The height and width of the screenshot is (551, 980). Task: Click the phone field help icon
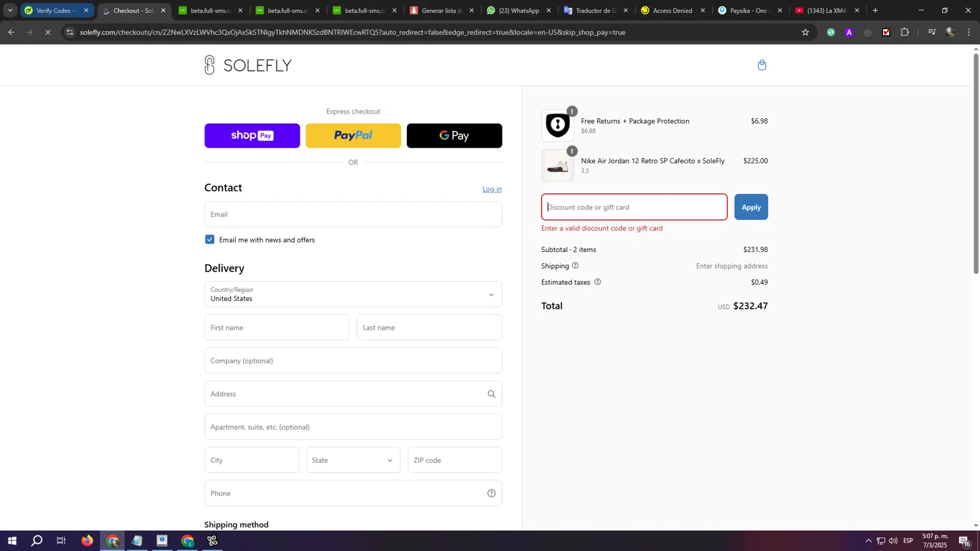tap(491, 493)
